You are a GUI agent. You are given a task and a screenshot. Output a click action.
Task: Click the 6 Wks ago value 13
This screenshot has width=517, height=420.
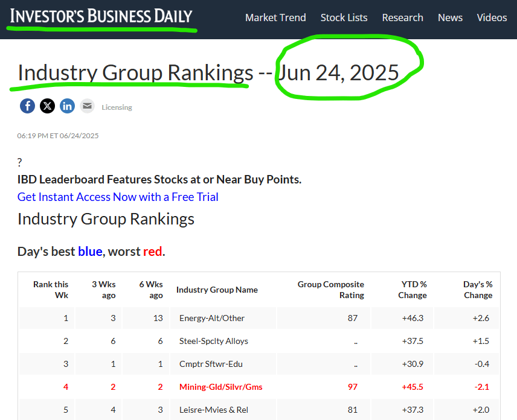point(158,318)
